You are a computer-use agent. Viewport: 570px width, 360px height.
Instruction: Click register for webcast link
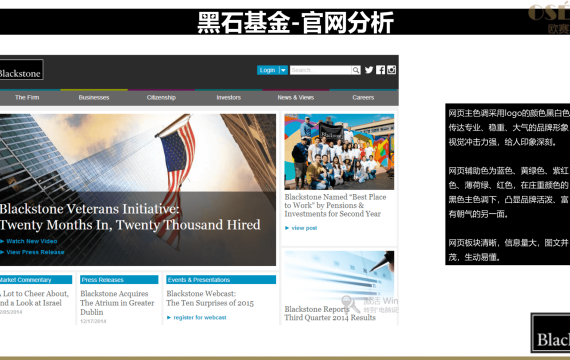click(x=200, y=317)
